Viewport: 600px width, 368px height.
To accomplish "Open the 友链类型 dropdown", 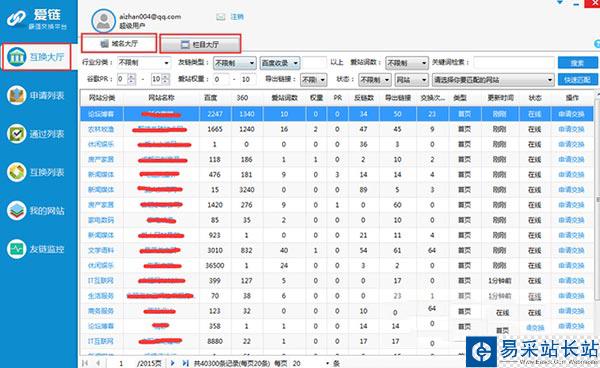I will 234,63.
